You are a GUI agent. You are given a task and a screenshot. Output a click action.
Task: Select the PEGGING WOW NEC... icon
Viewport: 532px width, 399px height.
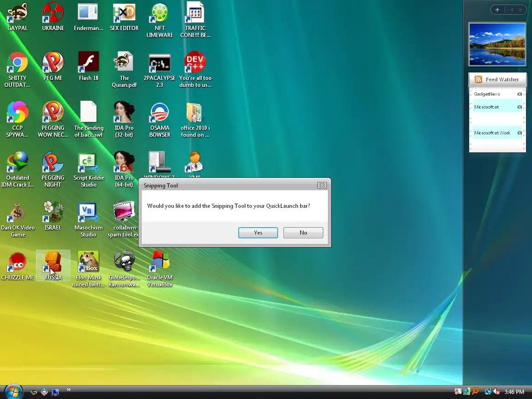(x=53, y=120)
